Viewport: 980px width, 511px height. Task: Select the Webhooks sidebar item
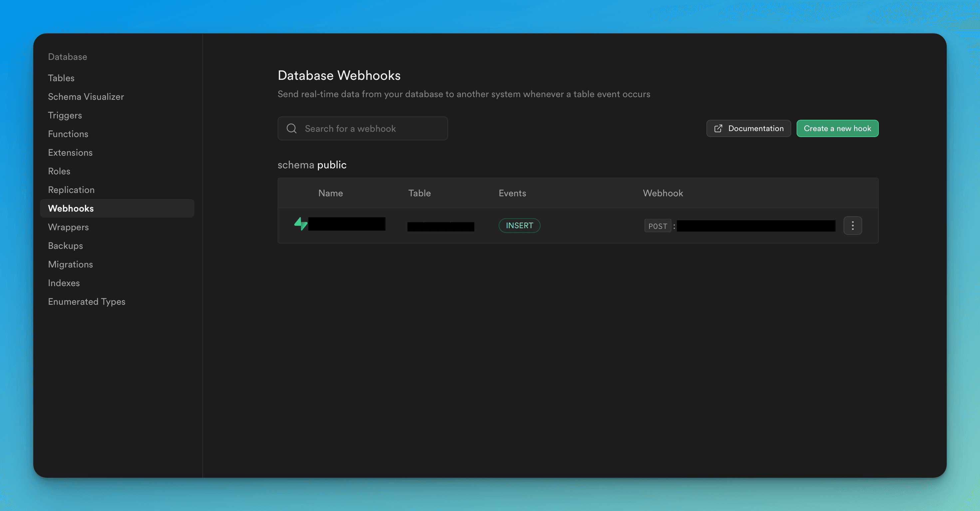(x=117, y=208)
